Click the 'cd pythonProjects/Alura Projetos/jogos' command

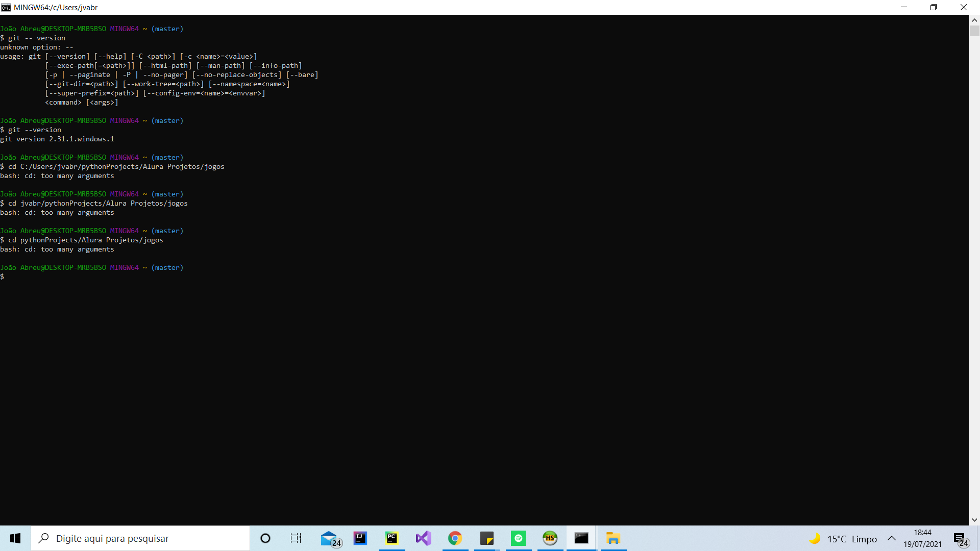pyautogui.click(x=82, y=240)
